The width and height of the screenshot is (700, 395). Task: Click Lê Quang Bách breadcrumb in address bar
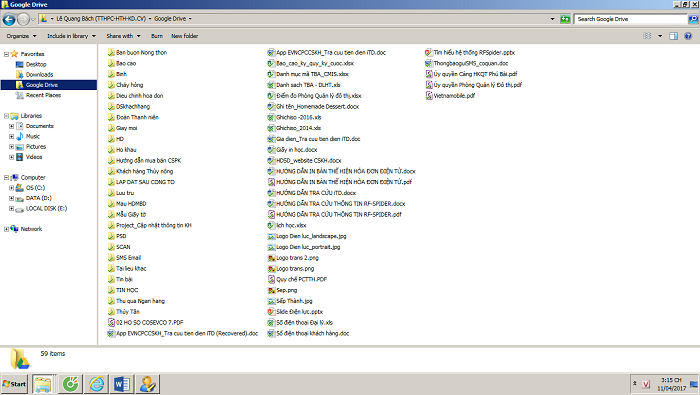[x=101, y=19]
